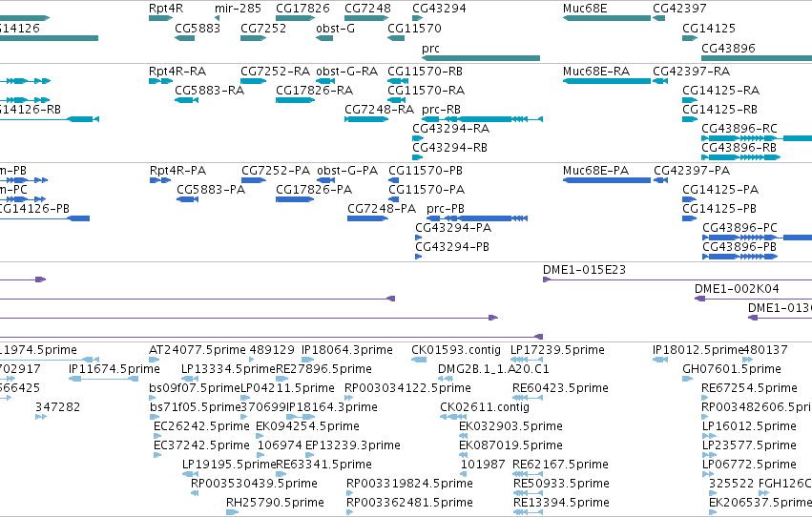Select the CG43294-RB transcript label
Image resolution: width=812 pixels, height=517 pixels.
449,148
